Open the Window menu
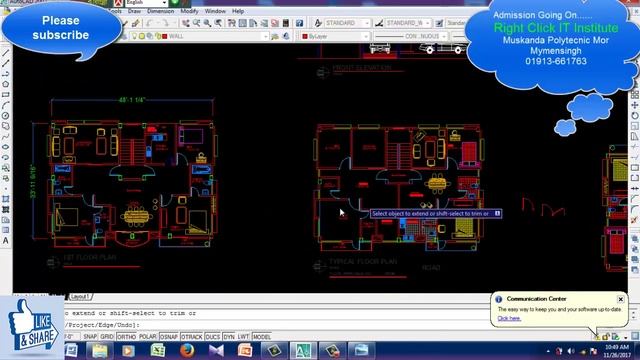The image size is (640, 360). [215, 11]
